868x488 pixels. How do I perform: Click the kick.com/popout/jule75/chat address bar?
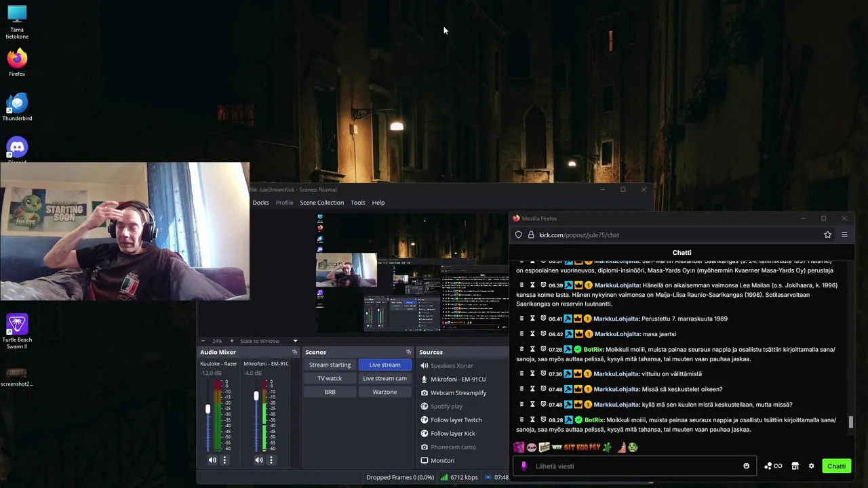tap(579, 235)
